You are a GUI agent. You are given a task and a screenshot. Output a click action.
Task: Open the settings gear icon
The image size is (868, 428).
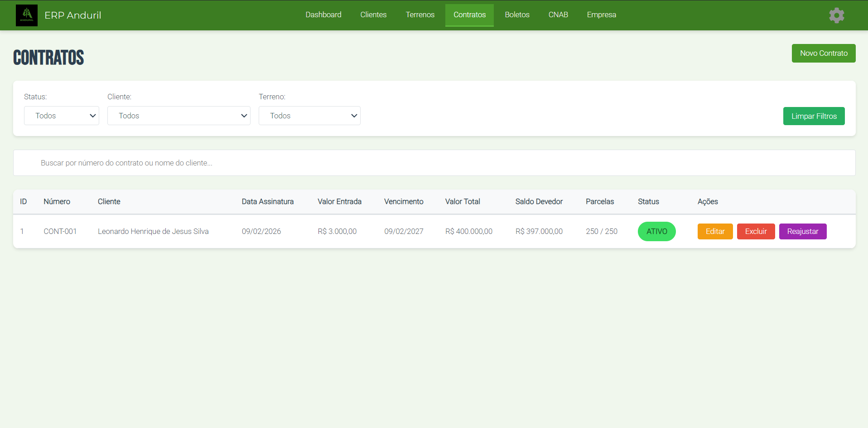coord(836,15)
